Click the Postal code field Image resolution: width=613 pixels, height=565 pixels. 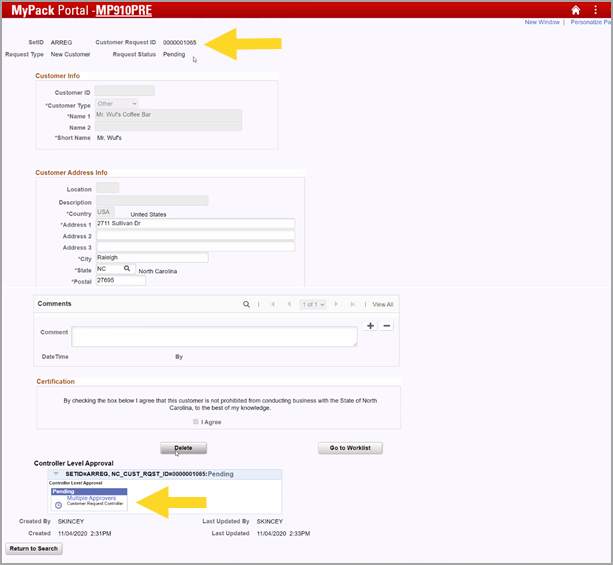pyautogui.click(x=121, y=280)
